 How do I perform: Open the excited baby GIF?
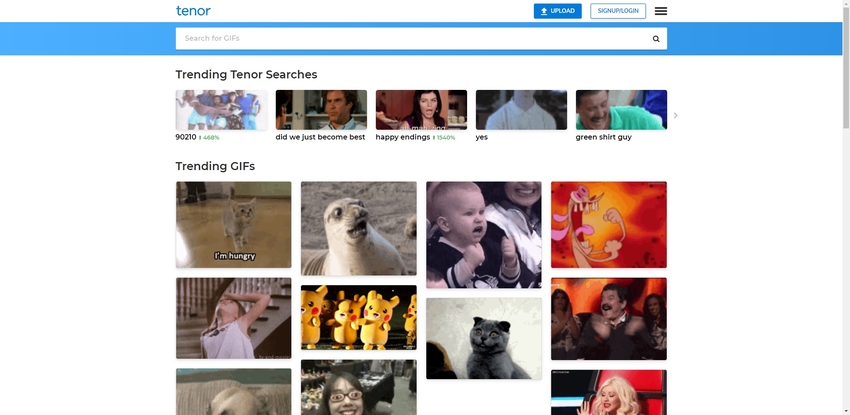[x=483, y=234]
